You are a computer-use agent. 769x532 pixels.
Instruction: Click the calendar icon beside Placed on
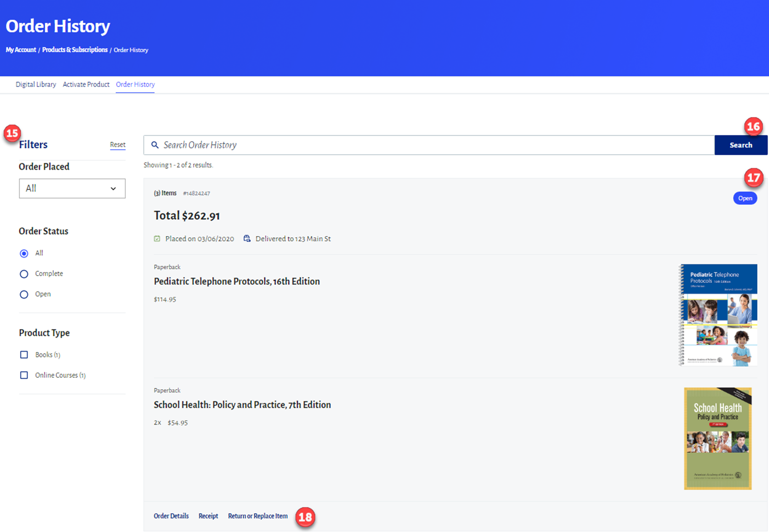[157, 239]
